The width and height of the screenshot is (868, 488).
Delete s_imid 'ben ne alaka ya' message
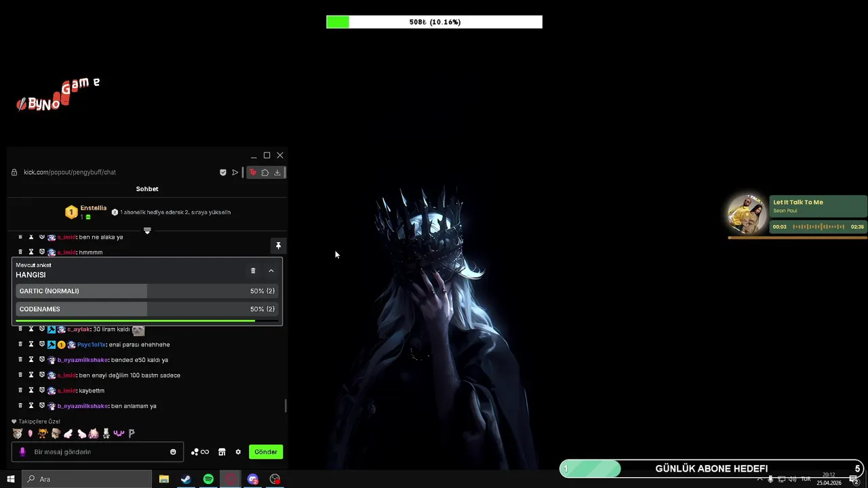point(20,237)
